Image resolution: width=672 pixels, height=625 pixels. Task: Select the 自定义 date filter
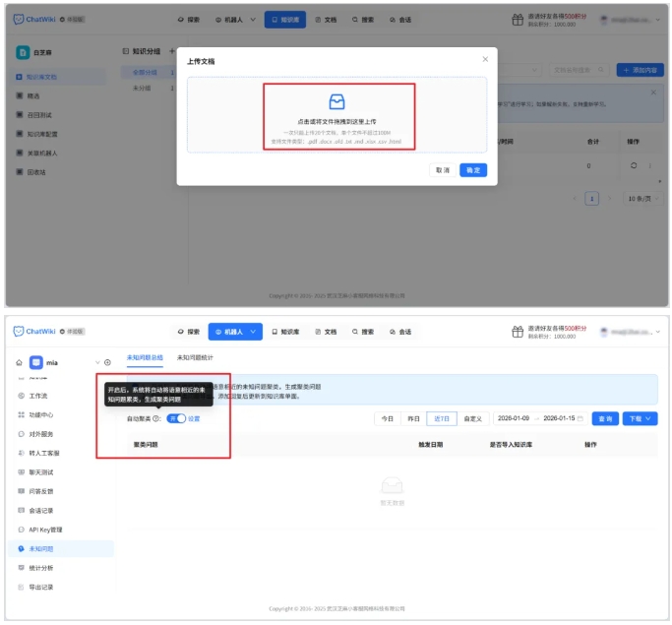[x=472, y=418]
